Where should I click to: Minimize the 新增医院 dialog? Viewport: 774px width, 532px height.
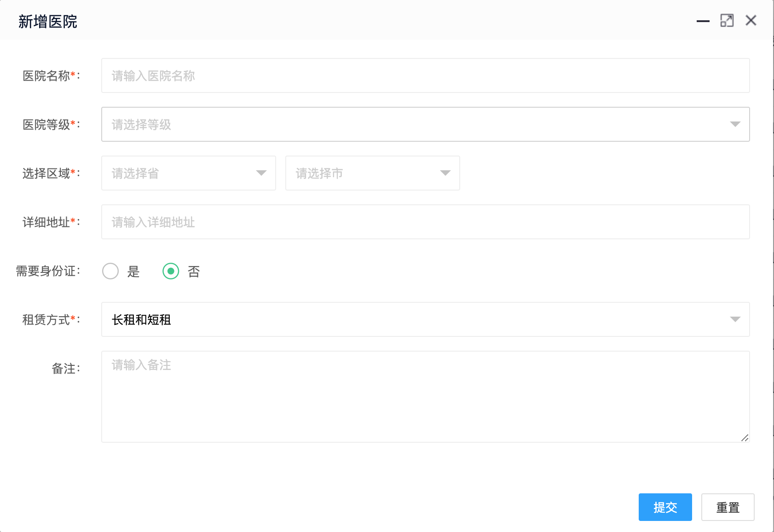pos(703,21)
